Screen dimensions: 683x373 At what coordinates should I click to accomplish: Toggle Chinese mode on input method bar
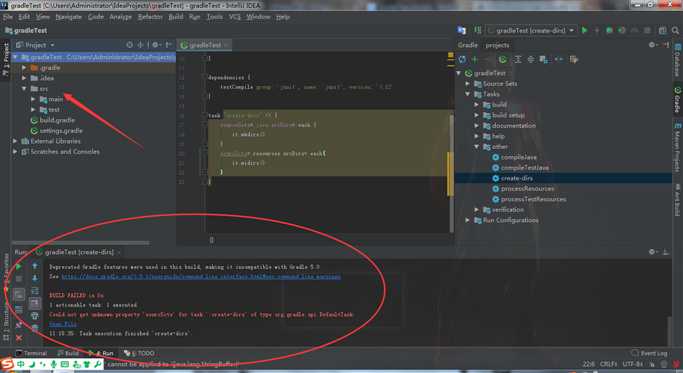pyautogui.click(x=20, y=364)
